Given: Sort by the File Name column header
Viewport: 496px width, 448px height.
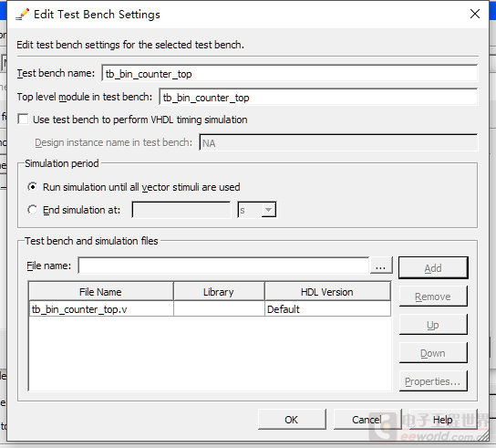Looking at the screenshot, I should pyautogui.click(x=100, y=292).
